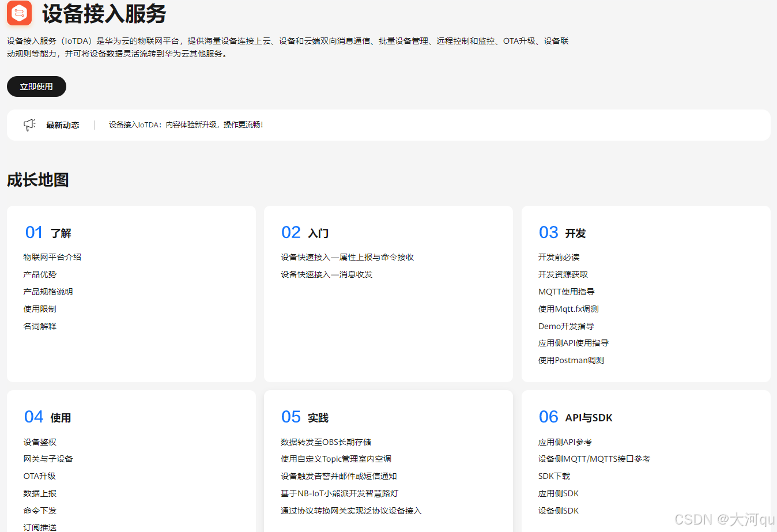Open OTA升级 link in 使用 card
Screen dimensions: 777x532
[x=39, y=476]
